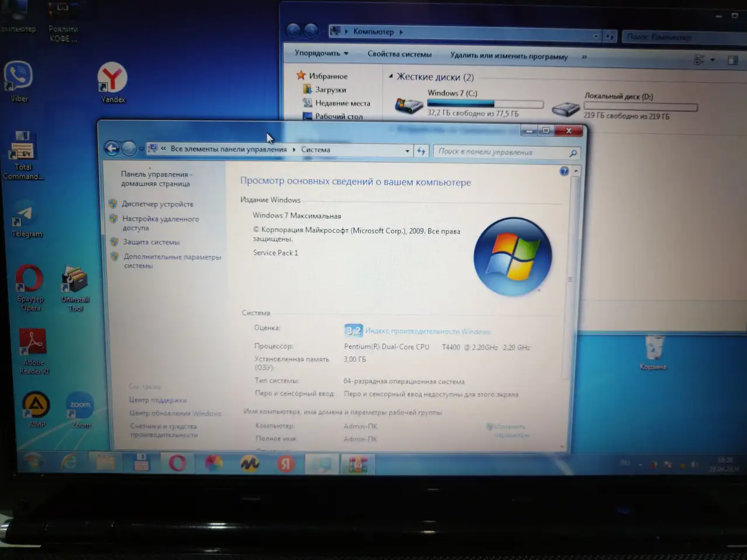Open AIMP player shortcut
The image size is (747, 560).
(36, 410)
